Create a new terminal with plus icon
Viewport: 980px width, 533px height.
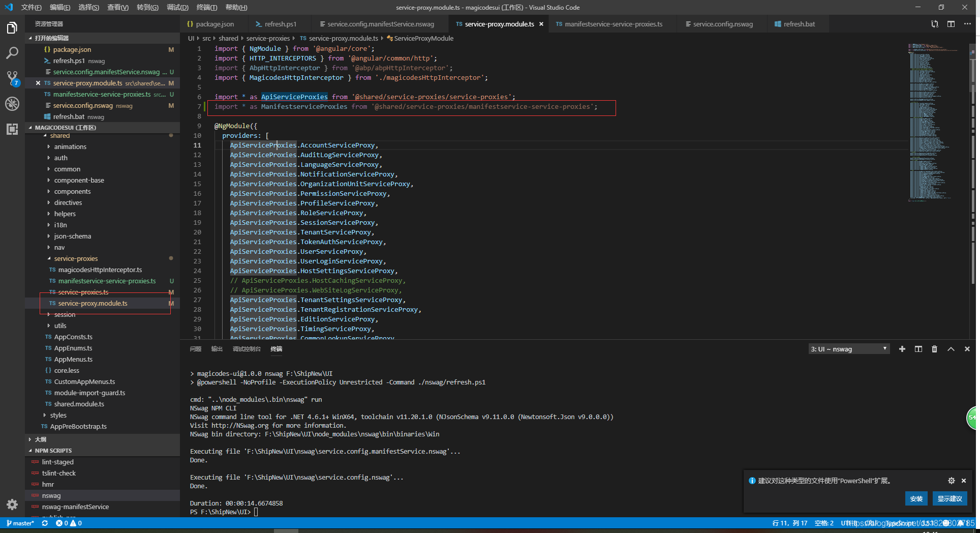(x=902, y=349)
